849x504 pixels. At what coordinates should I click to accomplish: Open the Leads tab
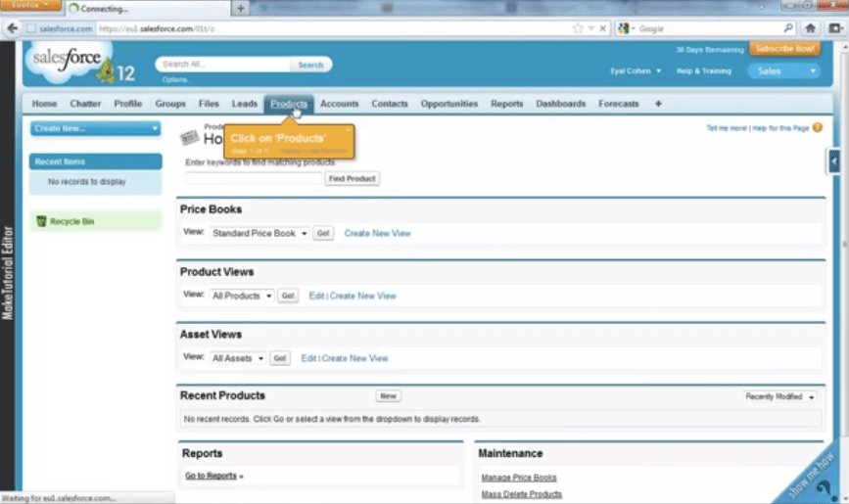[244, 104]
